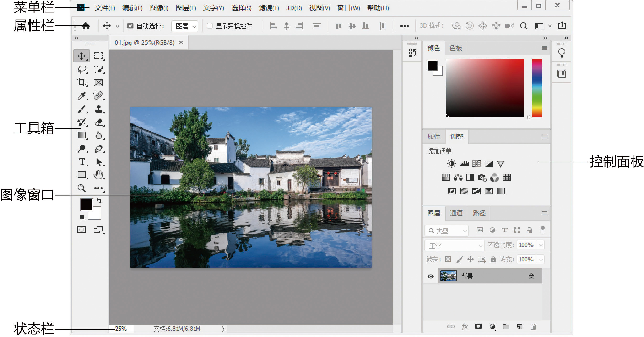Screen dimensions: 644x337
Task: Swap foreground and background colors
Action: (99, 201)
